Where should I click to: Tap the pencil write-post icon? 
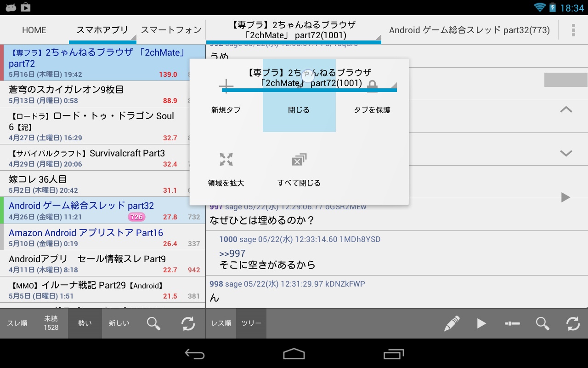tap(452, 323)
